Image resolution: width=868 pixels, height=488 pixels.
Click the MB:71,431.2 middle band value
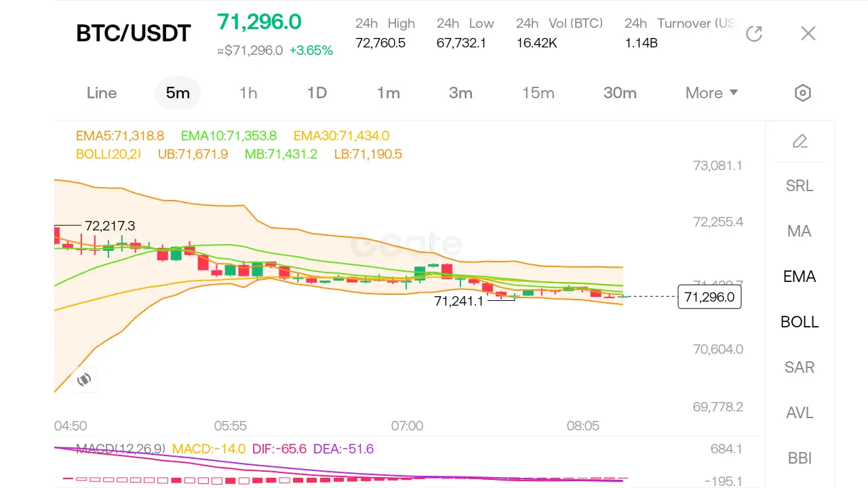point(281,155)
